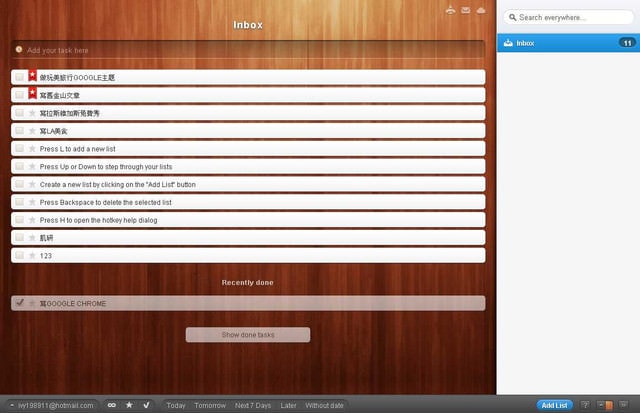Select the done task text 寫GOOGLE CHROME

click(x=73, y=304)
